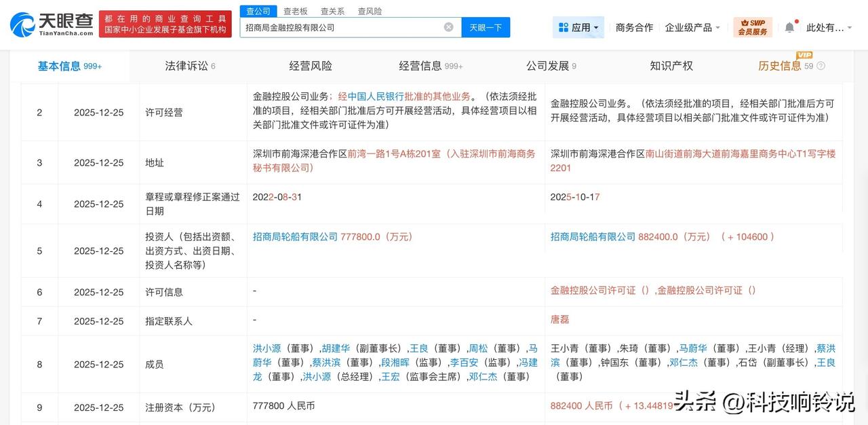The width and height of the screenshot is (868, 425).
Task: Click the 章程或章程修正案通过日期 row label
Action: tap(193, 204)
